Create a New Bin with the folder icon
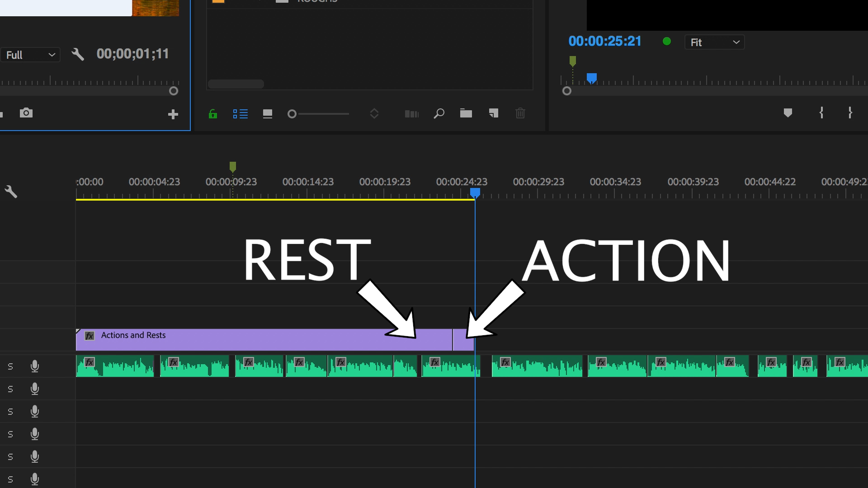868x488 pixels. [x=466, y=114]
